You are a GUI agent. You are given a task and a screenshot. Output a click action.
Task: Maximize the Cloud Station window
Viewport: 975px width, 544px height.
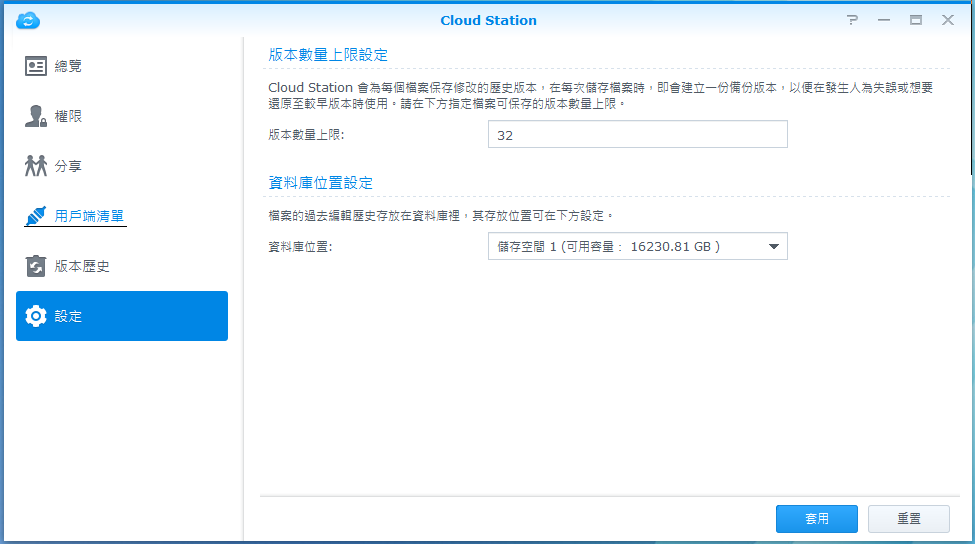point(916,20)
